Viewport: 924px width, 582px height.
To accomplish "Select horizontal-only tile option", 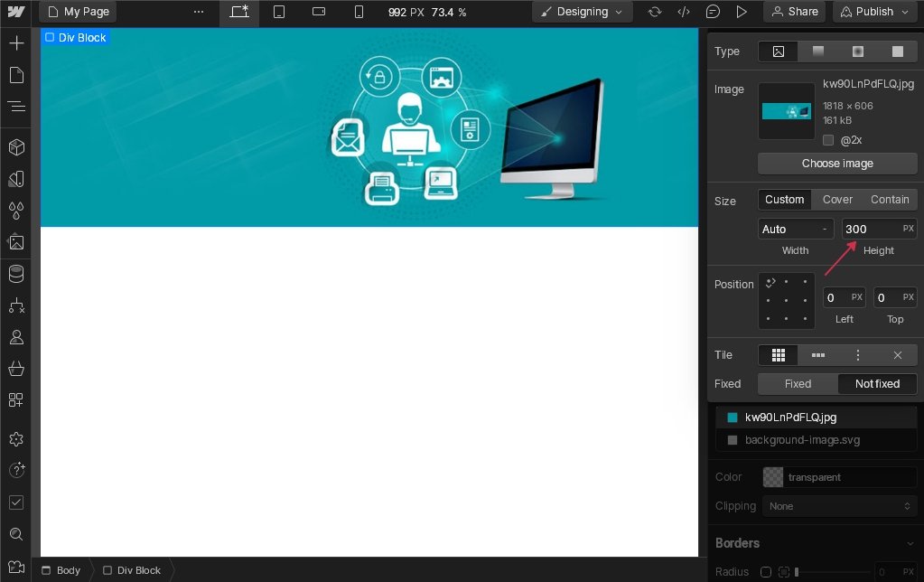I will click(x=817, y=355).
